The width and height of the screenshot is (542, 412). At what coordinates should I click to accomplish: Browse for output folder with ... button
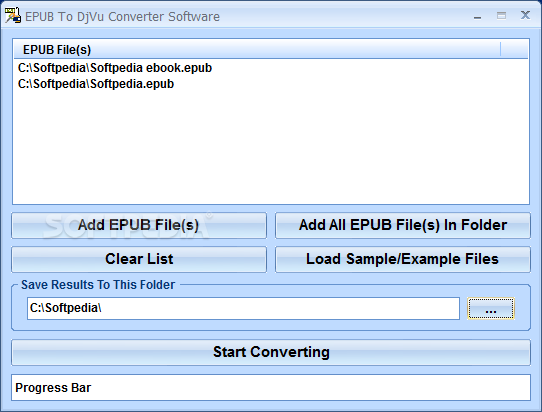pyautogui.click(x=491, y=308)
